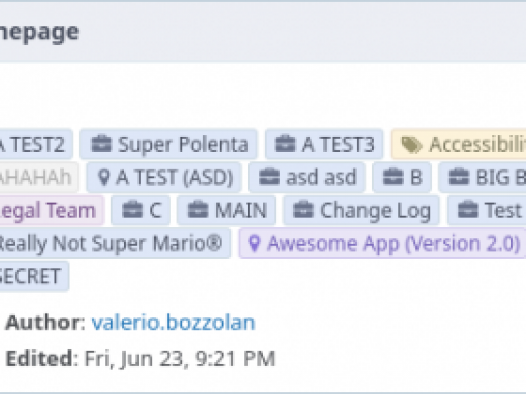Open the valerio.bozzolan author link
The width and height of the screenshot is (526, 394).
(x=173, y=323)
